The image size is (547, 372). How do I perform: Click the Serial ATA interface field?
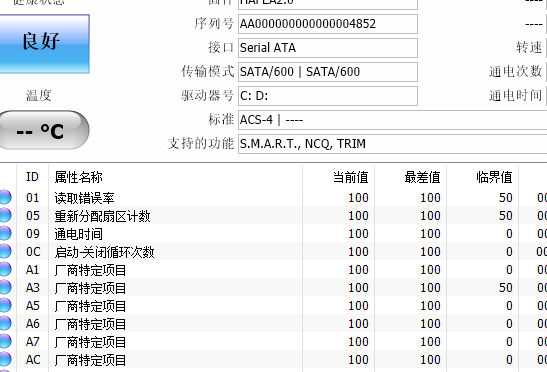(328, 48)
